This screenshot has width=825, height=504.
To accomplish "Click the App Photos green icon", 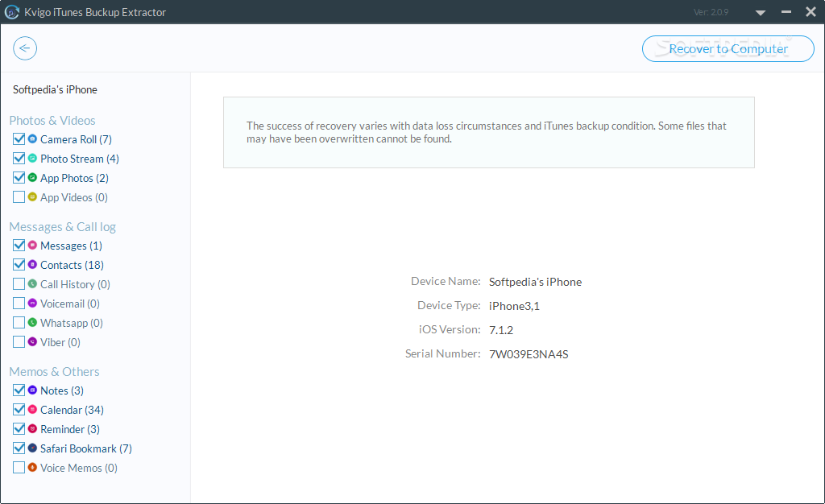I will coord(32,178).
